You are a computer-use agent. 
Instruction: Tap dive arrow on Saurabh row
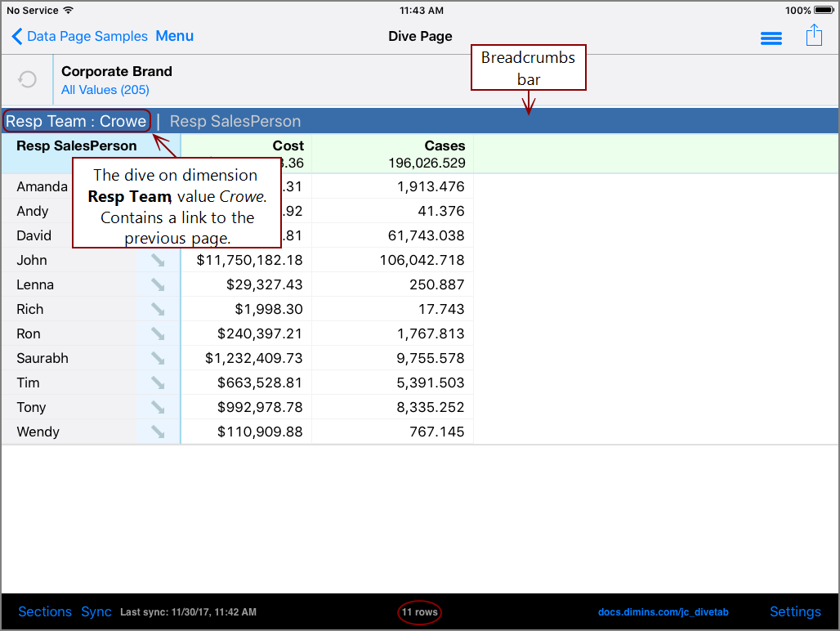tap(158, 359)
